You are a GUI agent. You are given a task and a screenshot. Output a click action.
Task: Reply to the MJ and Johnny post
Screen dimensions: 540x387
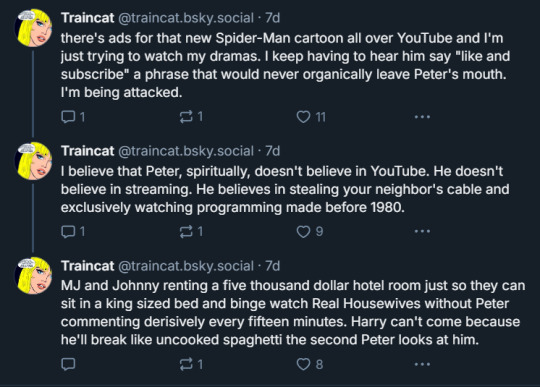pos(68,364)
